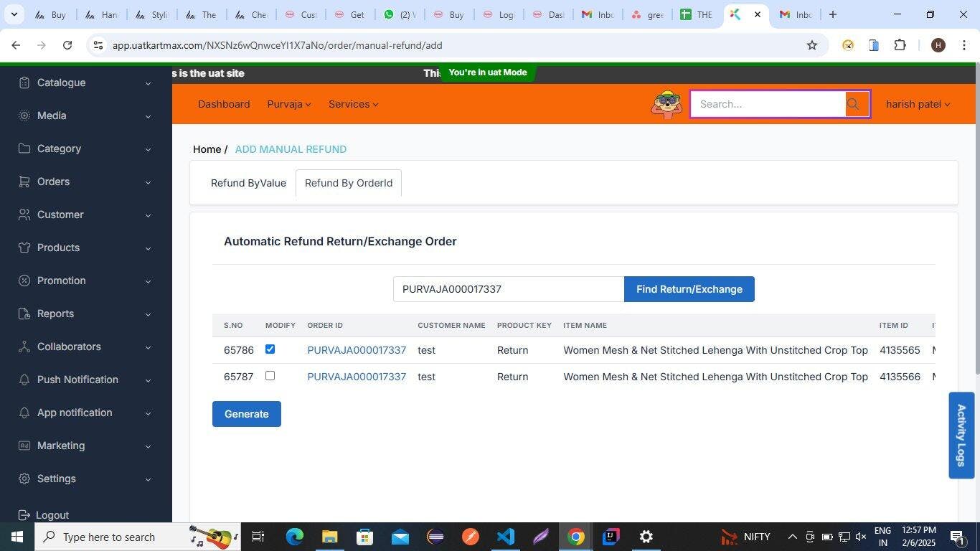The image size is (980, 551).
Task: Click the Find Return/Exchange button
Action: [689, 289]
